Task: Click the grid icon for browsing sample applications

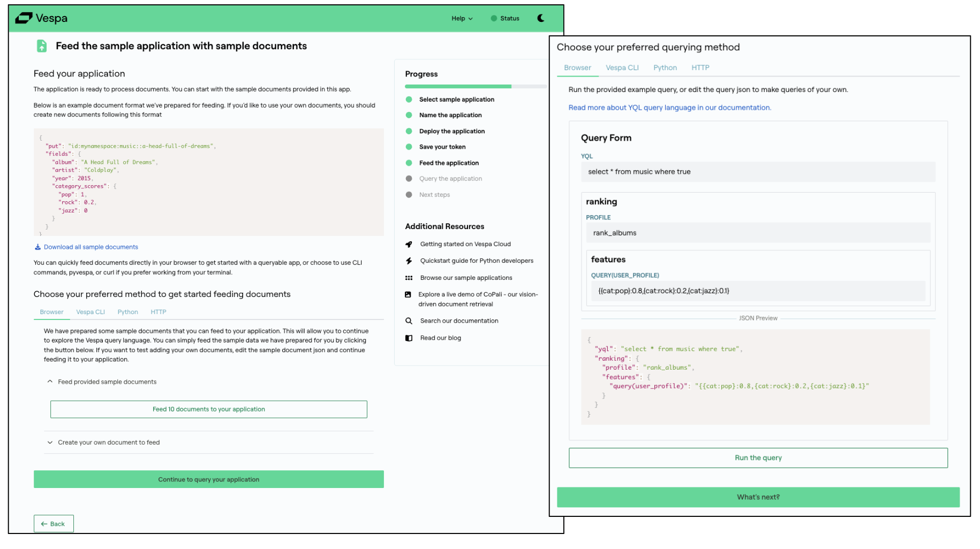Action: coord(409,278)
